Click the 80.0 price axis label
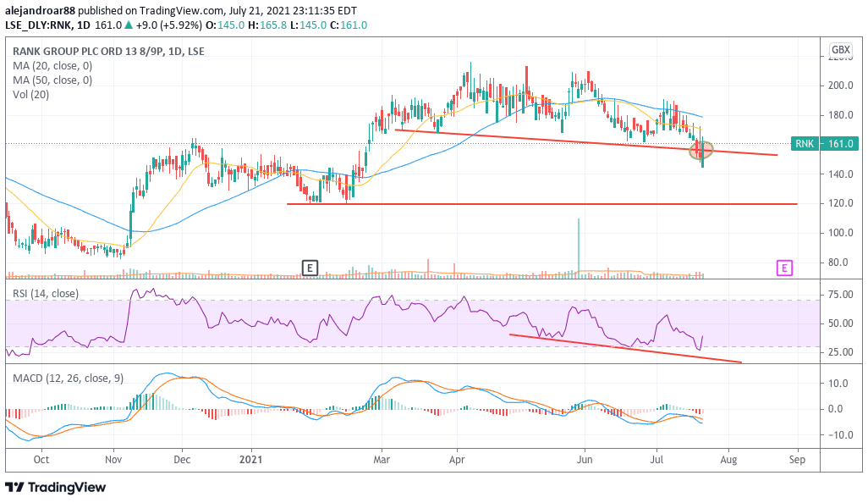Image resolution: width=868 pixels, height=503 pixels. pos(838,263)
